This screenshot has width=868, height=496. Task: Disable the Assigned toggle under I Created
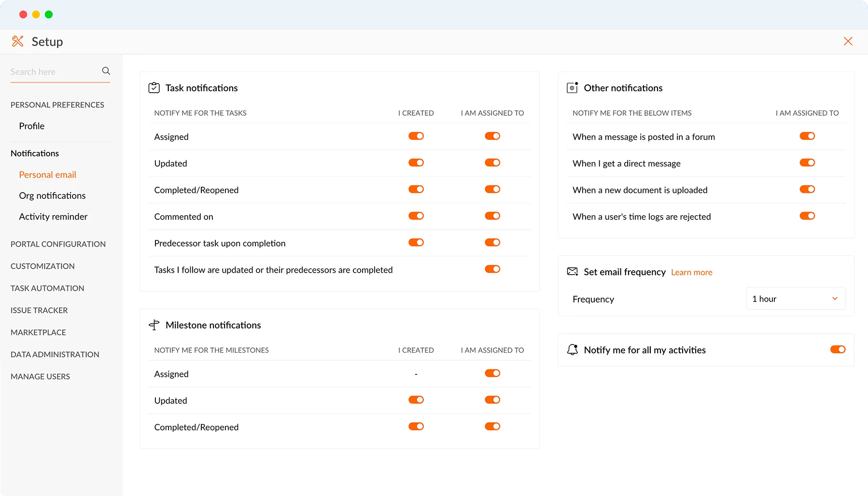click(x=416, y=136)
